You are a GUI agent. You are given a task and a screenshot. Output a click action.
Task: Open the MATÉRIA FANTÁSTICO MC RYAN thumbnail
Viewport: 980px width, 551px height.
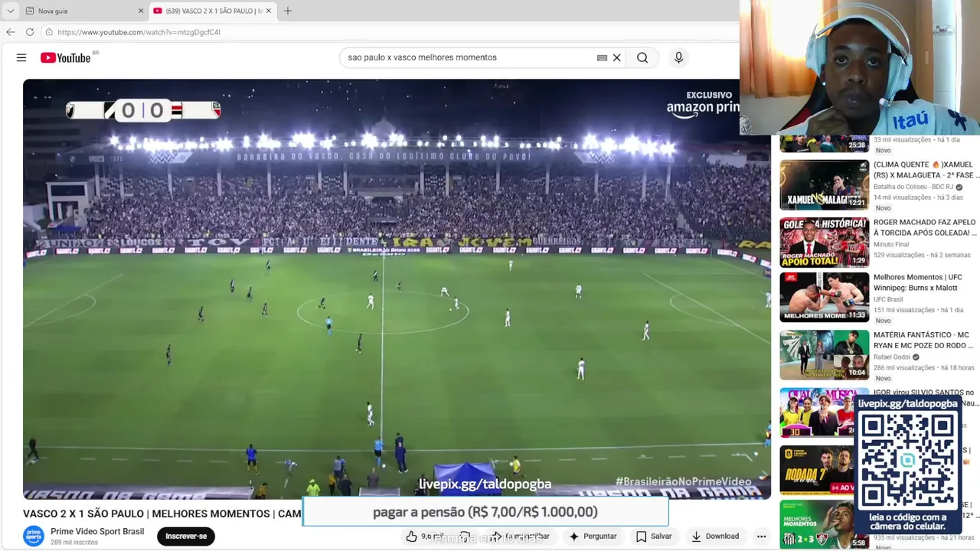click(825, 354)
